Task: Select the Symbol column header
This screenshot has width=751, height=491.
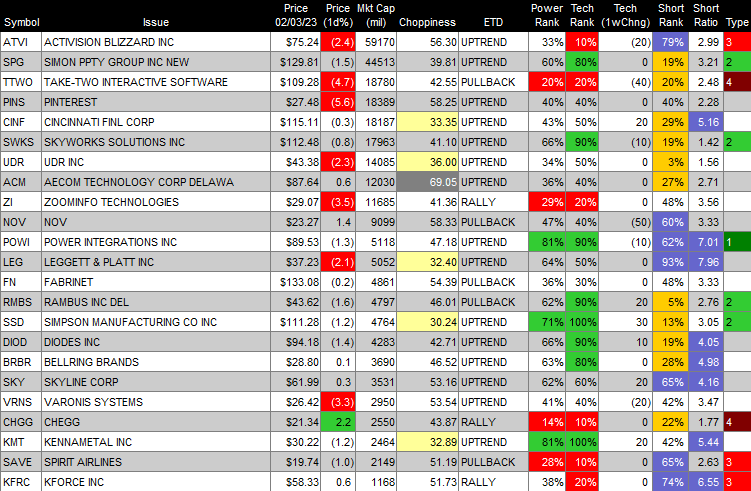Action: [x=21, y=22]
